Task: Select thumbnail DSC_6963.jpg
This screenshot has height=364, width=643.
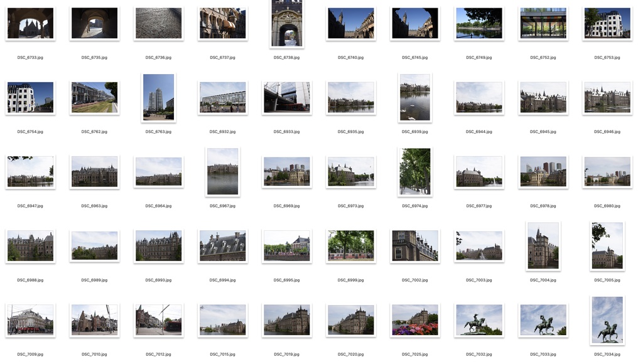Action: pos(94,172)
